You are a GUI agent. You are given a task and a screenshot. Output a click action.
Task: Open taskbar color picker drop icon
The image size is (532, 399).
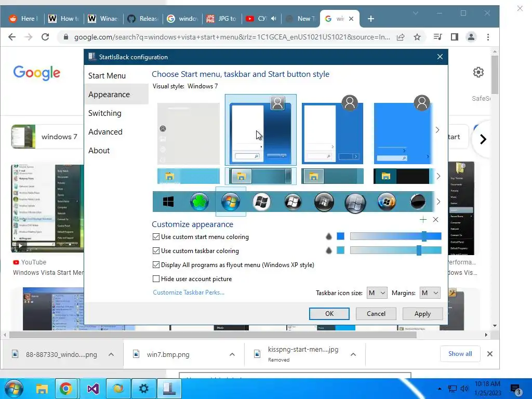coord(328,250)
